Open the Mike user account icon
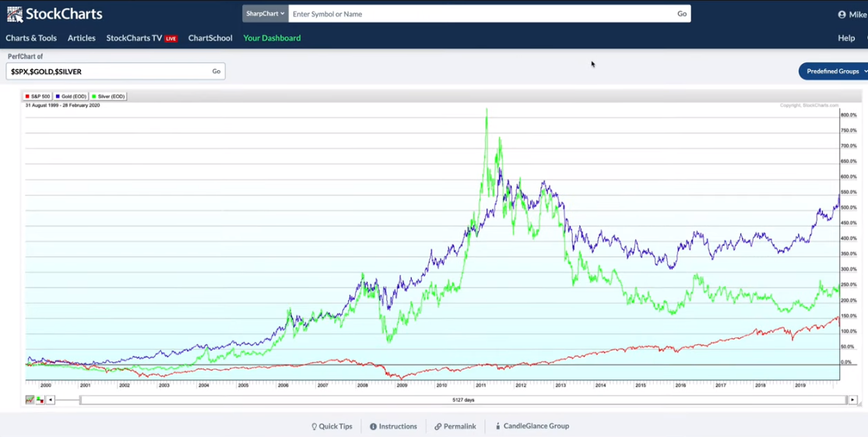Screen dimensions: 868x437 pyautogui.click(x=842, y=14)
